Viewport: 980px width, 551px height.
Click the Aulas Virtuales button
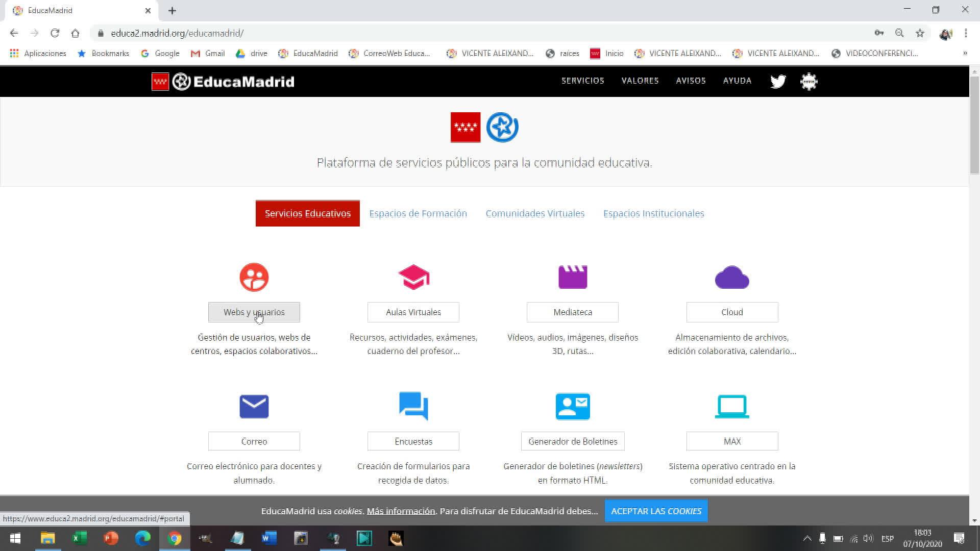(x=413, y=312)
